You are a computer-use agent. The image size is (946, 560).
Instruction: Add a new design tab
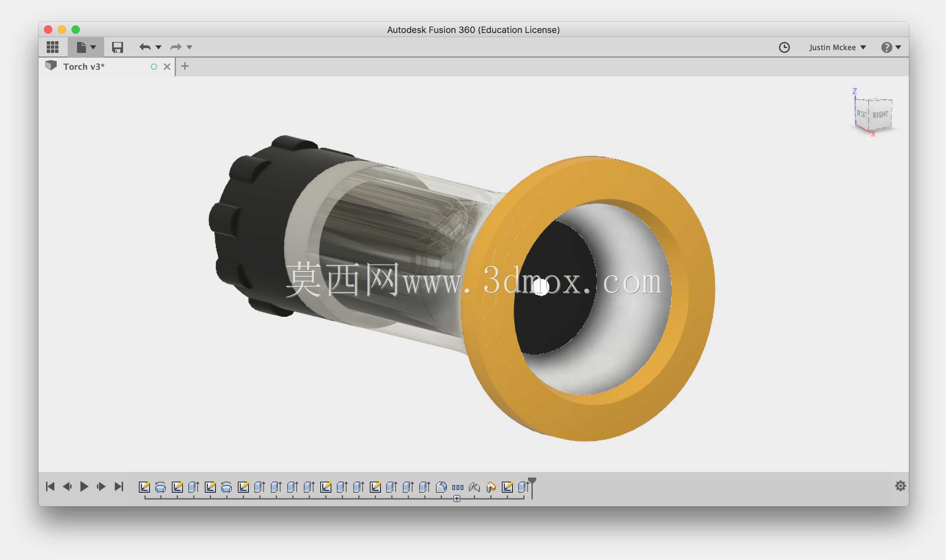[x=185, y=66]
